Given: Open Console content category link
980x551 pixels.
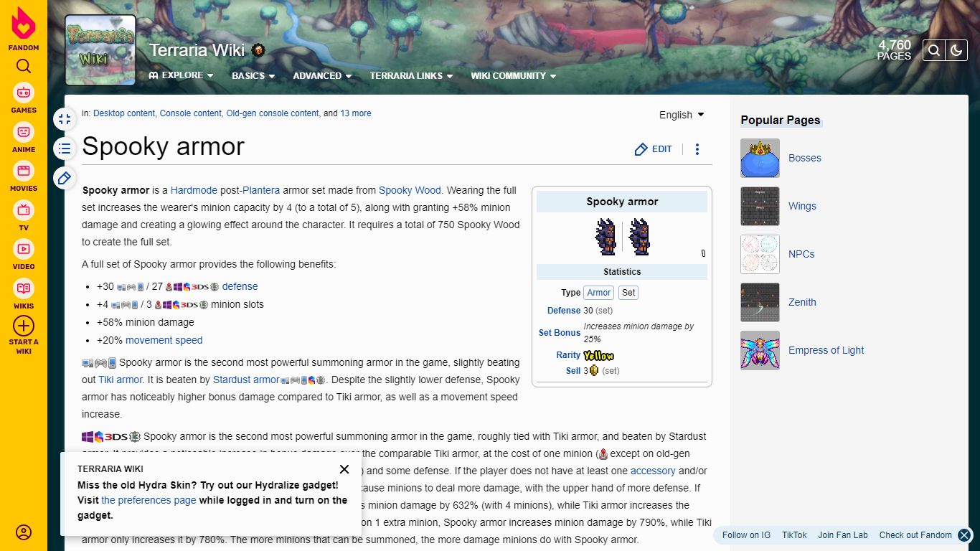Looking at the screenshot, I should [x=190, y=113].
